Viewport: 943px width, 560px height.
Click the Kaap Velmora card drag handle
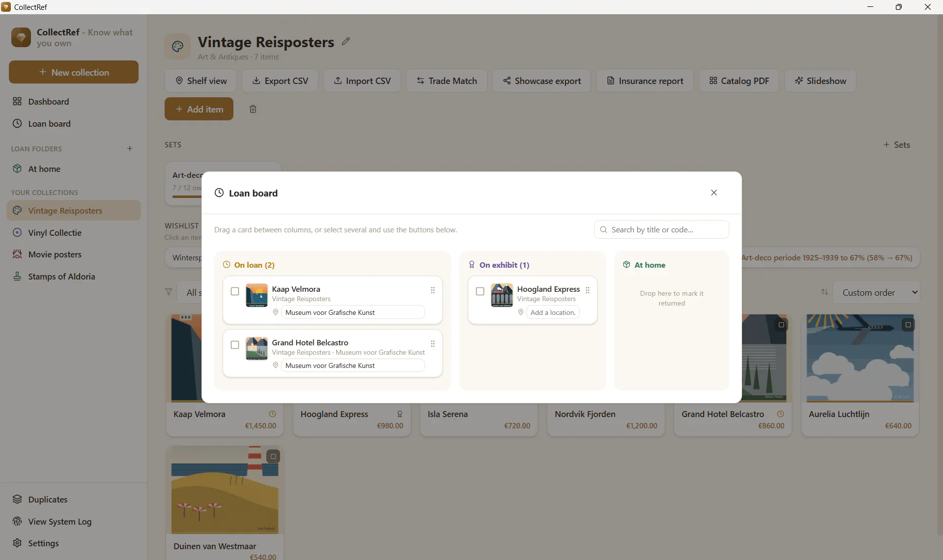432,290
